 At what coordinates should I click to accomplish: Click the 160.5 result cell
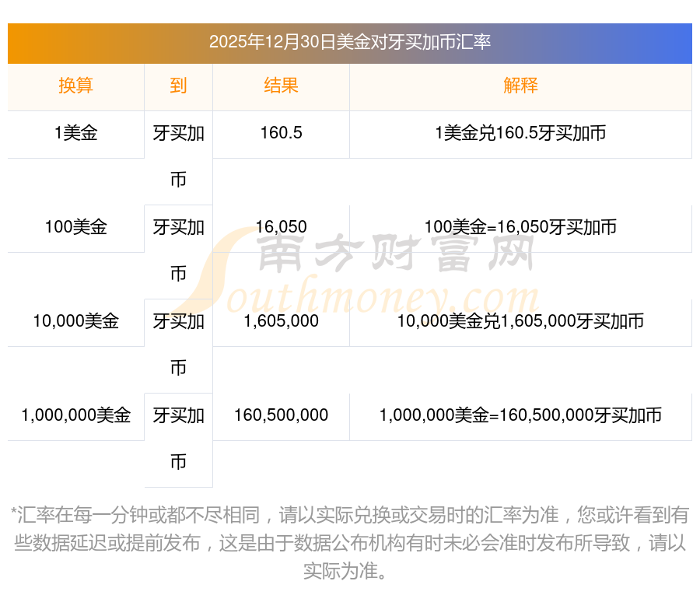coord(281,133)
